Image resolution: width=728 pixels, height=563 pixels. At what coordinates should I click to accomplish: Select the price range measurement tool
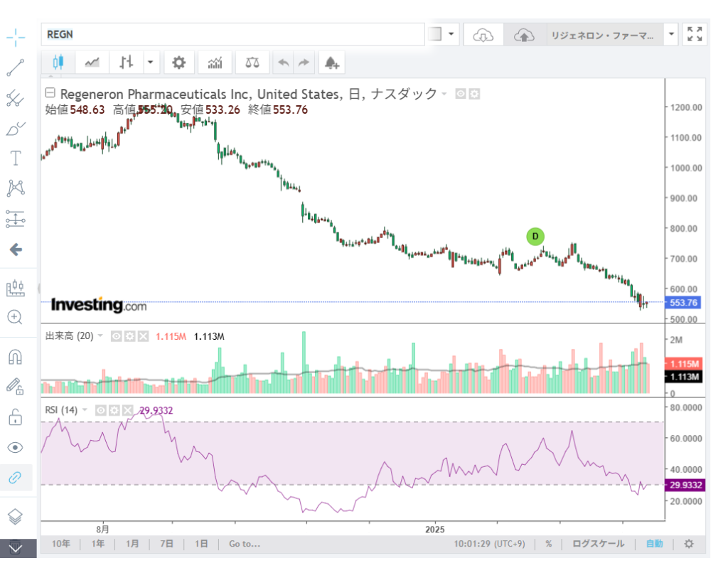(16, 219)
